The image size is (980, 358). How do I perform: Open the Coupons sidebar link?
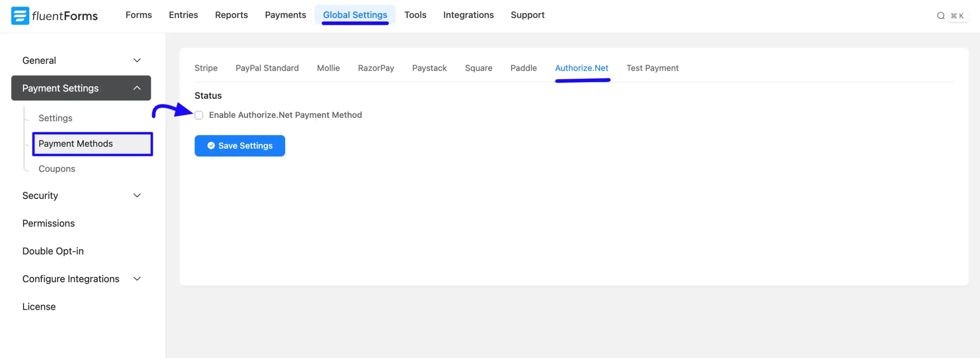tap(57, 168)
